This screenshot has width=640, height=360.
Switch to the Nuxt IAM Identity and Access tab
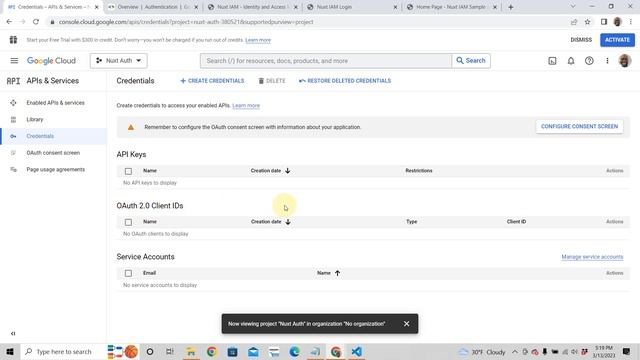click(253, 7)
